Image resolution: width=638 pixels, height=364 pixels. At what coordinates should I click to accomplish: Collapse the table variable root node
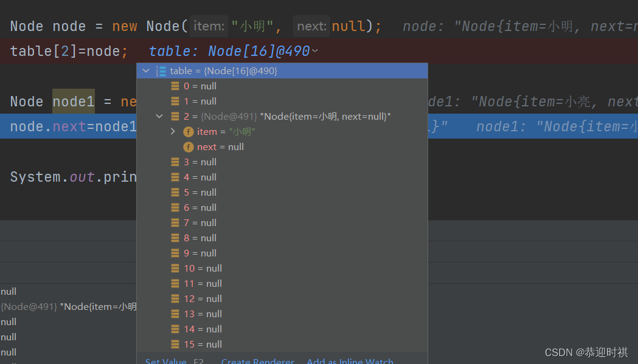tap(146, 70)
